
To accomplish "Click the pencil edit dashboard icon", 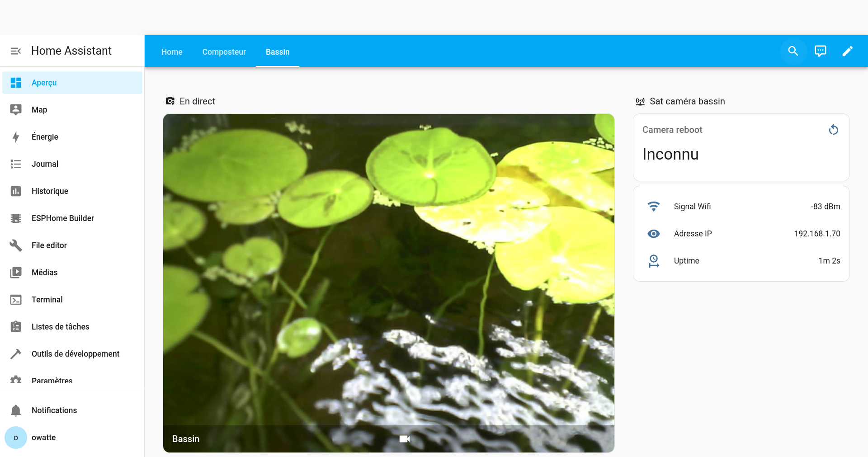I will pyautogui.click(x=847, y=51).
